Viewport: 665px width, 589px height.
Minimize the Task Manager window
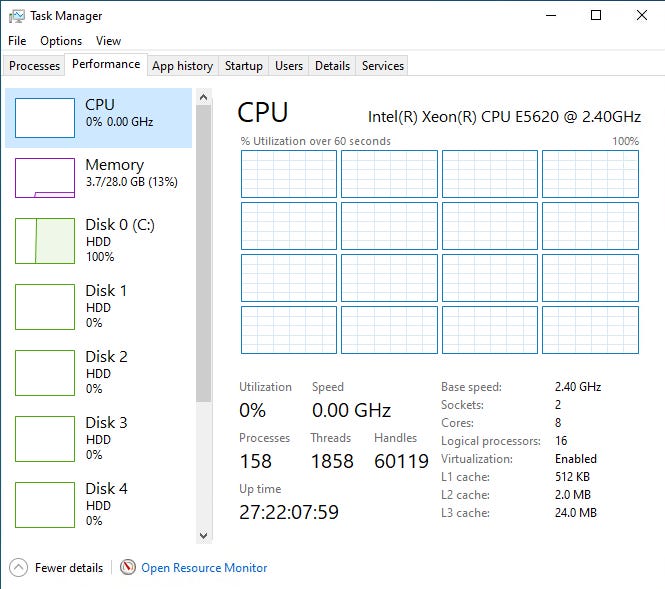[x=551, y=16]
